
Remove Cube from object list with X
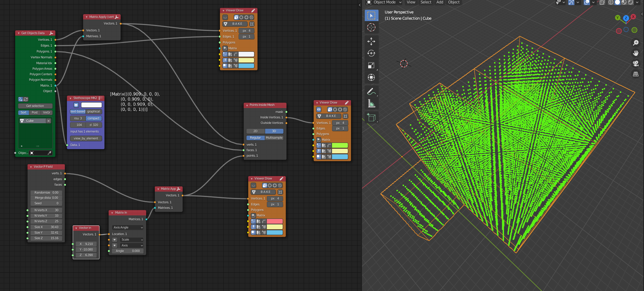pos(49,121)
